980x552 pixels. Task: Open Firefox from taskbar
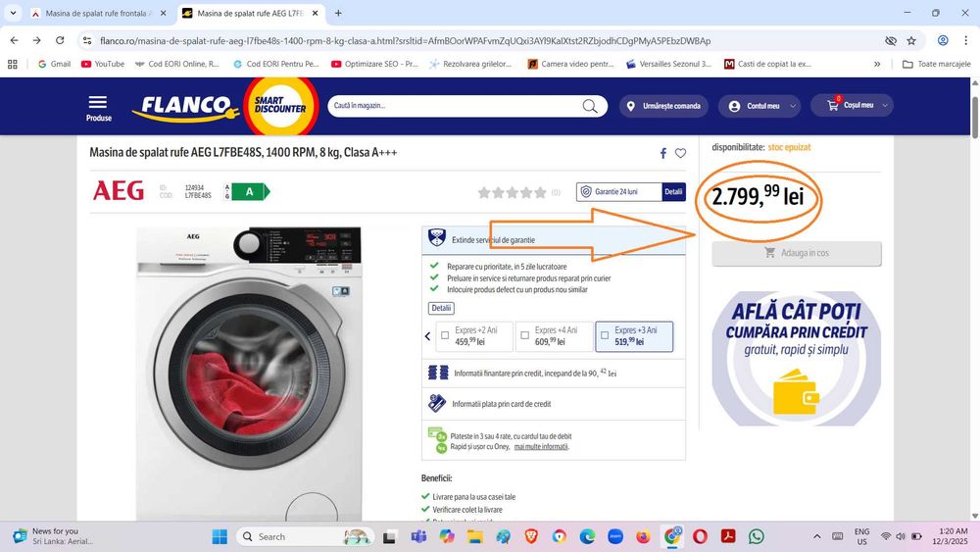[x=643, y=536]
